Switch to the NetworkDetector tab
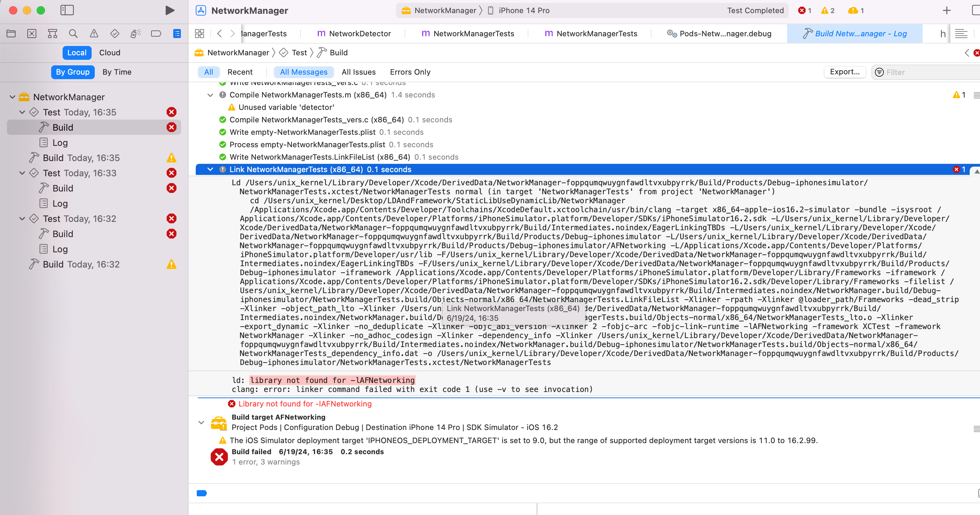Image resolution: width=980 pixels, height=515 pixels. 354,34
